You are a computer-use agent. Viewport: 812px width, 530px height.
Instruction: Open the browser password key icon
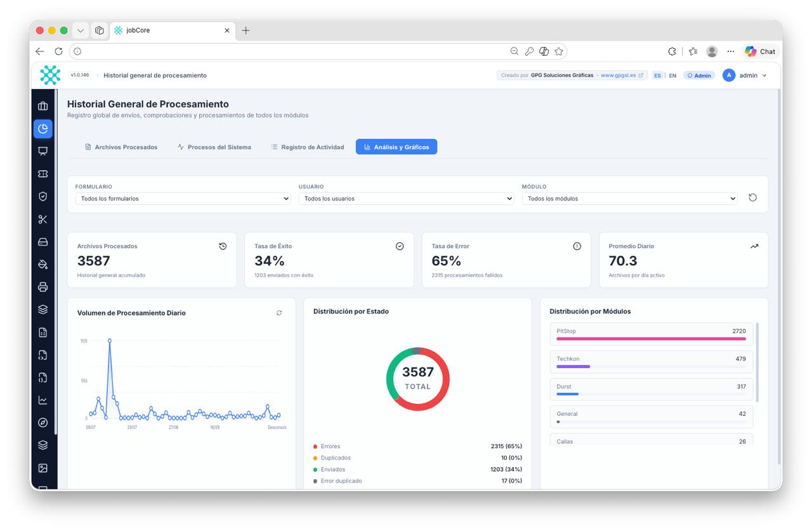click(x=529, y=51)
